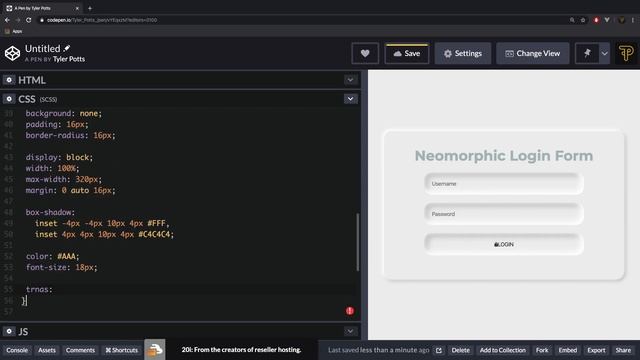Delete this pen
640x360 pixels.
pos(460,350)
